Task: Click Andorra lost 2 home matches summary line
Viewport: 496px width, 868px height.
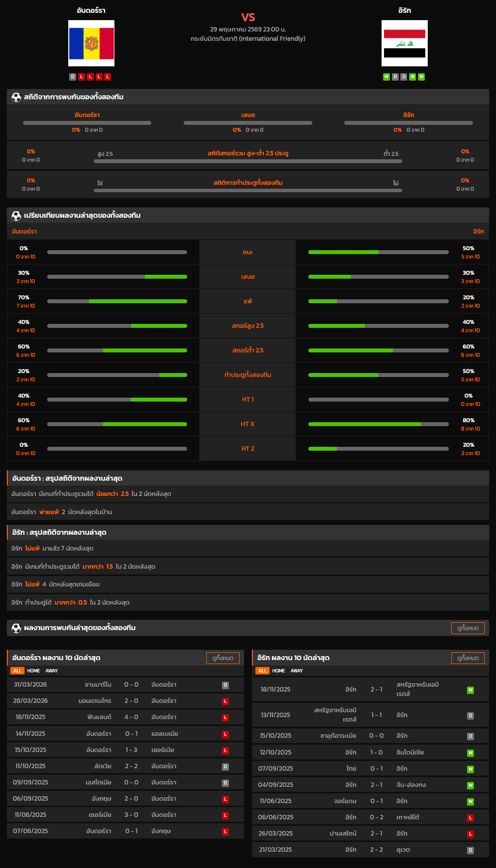Action: tap(248, 512)
